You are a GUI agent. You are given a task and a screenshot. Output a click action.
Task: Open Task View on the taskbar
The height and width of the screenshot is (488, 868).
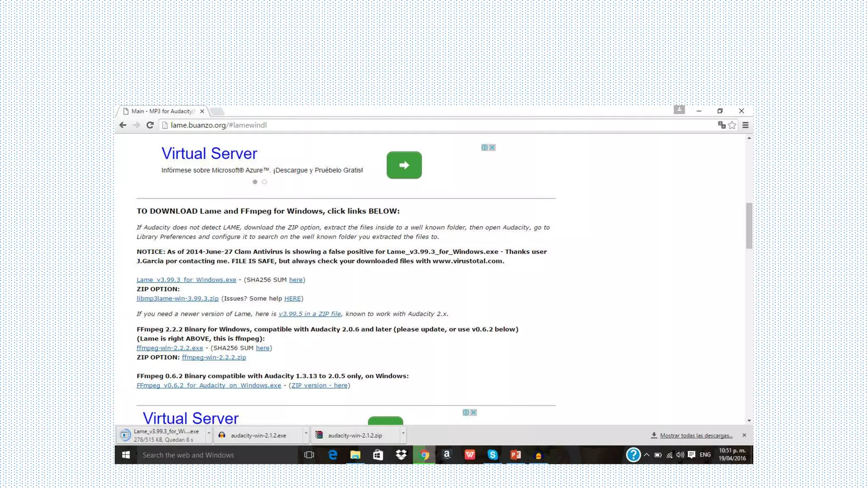click(309, 455)
